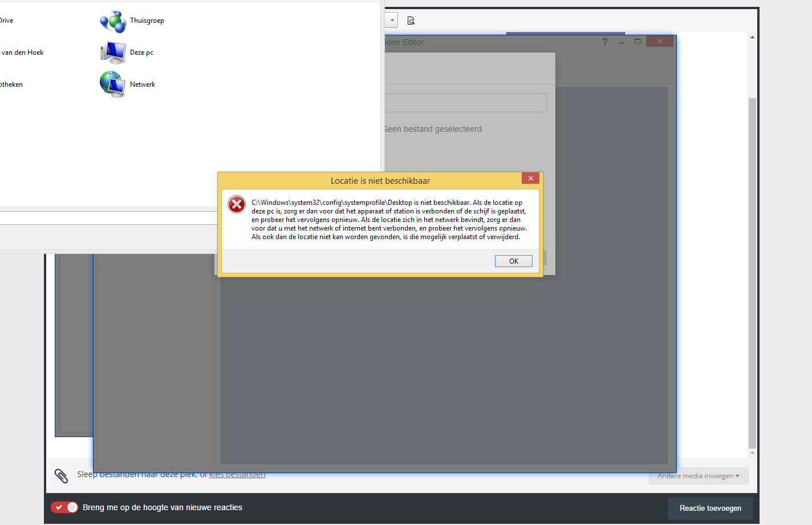Click the red error icon in the dialog

[237, 204]
